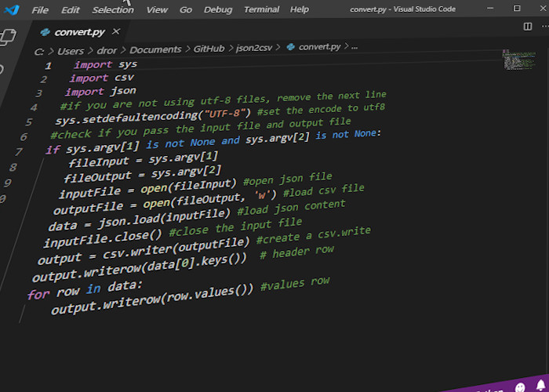This screenshot has width=549, height=392.
Task: Click the '#open json file' comment
Action: click(288, 179)
